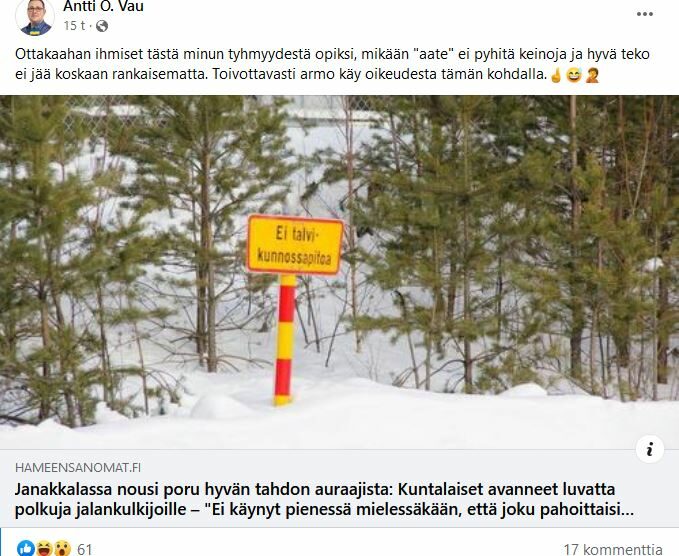Image resolution: width=679 pixels, height=556 pixels.
Task: Click the Haha laughing reaction icon
Action: point(44,549)
